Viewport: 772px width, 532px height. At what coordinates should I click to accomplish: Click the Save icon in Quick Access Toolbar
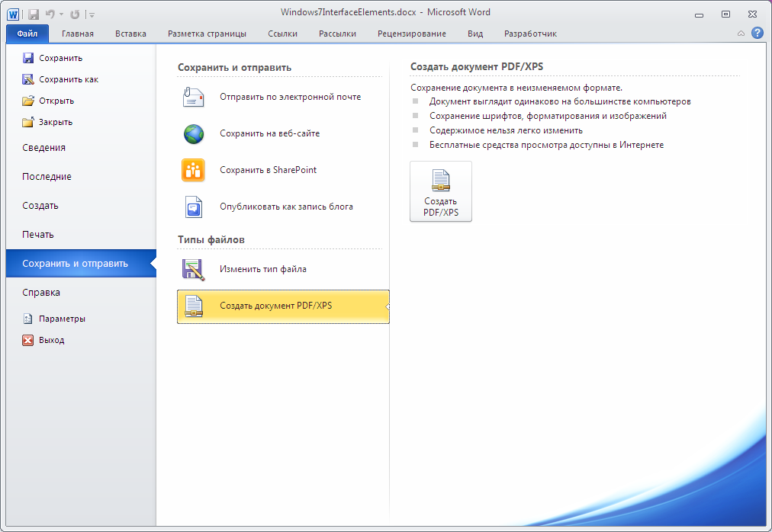pos(33,14)
